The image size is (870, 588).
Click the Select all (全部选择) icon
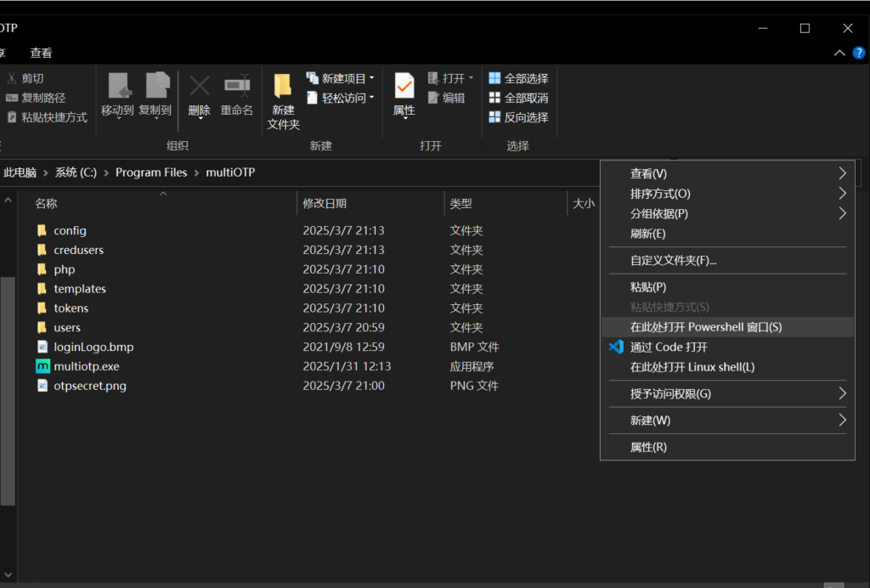[x=494, y=78]
